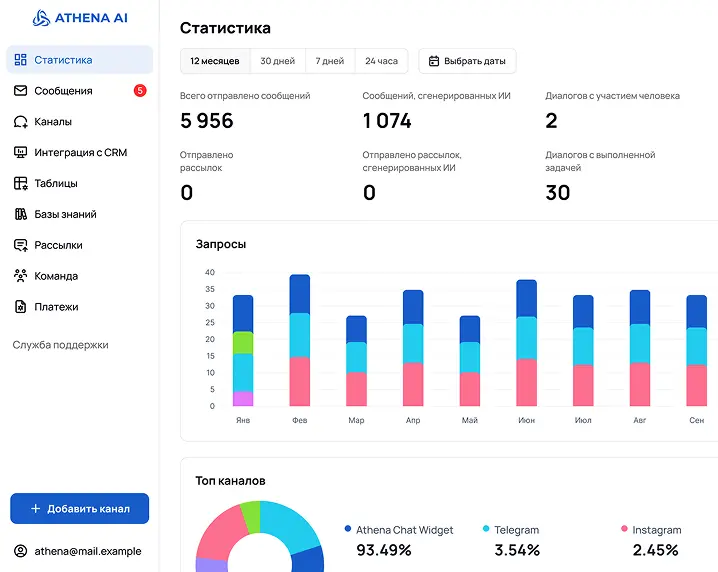Click the Фев bar in Запросы chart

[299, 340]
